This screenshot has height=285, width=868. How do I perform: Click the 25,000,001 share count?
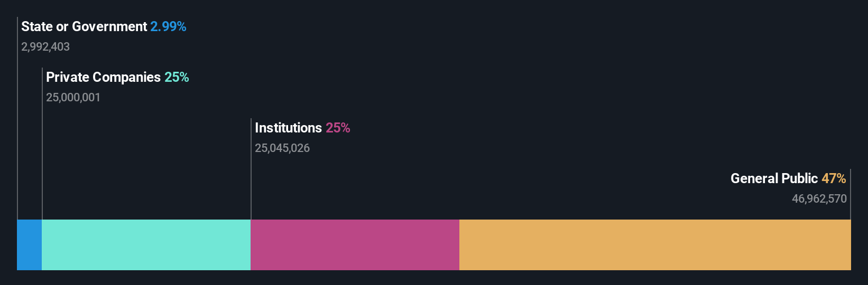pyautogui.click(x=73, y=97)
